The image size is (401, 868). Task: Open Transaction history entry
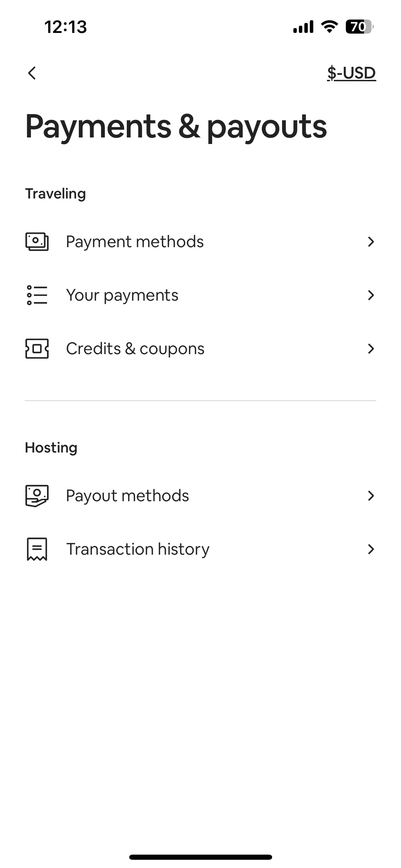tap(200, 549)
